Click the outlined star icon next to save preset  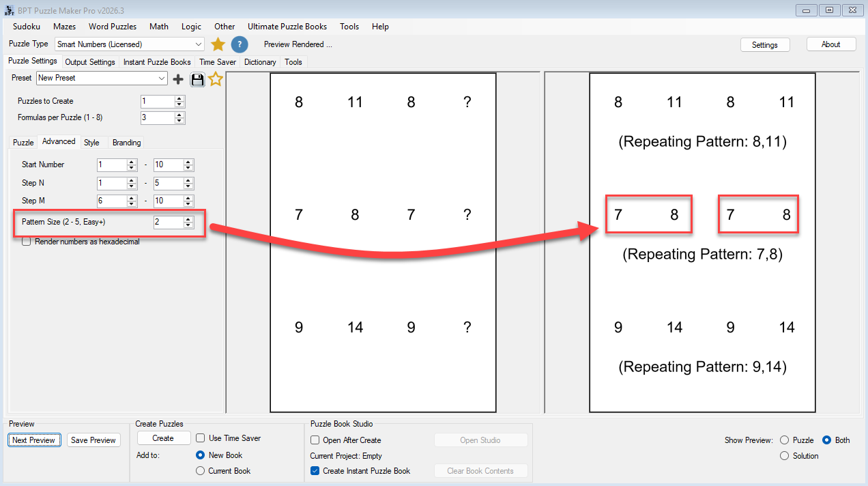coord(216,79)
